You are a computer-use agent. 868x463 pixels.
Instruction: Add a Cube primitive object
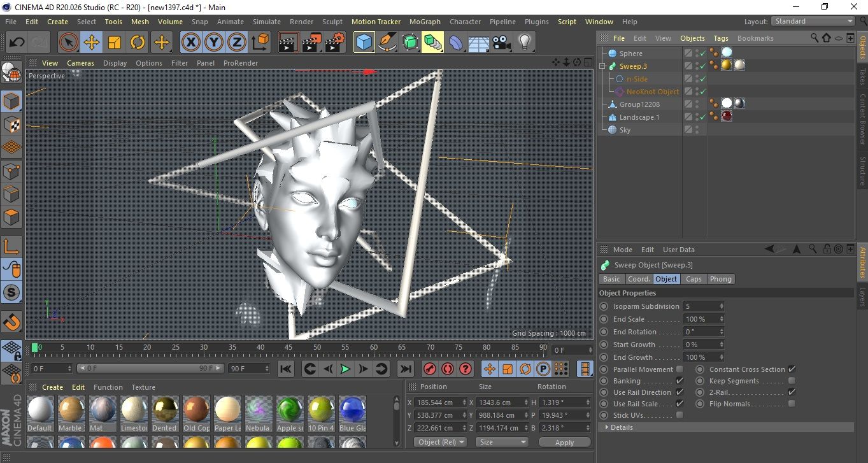point(364,43)
